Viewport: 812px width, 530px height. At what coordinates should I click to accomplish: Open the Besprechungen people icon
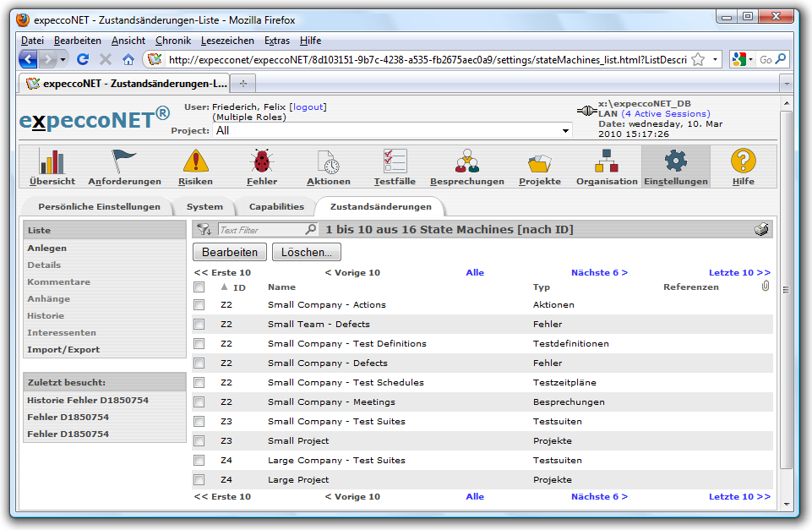466,161
